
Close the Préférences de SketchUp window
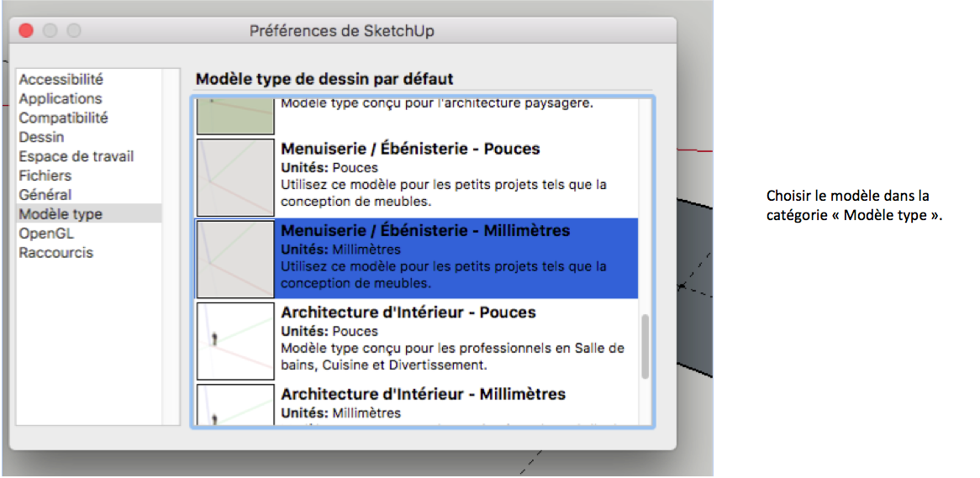(x=26, y=29)
